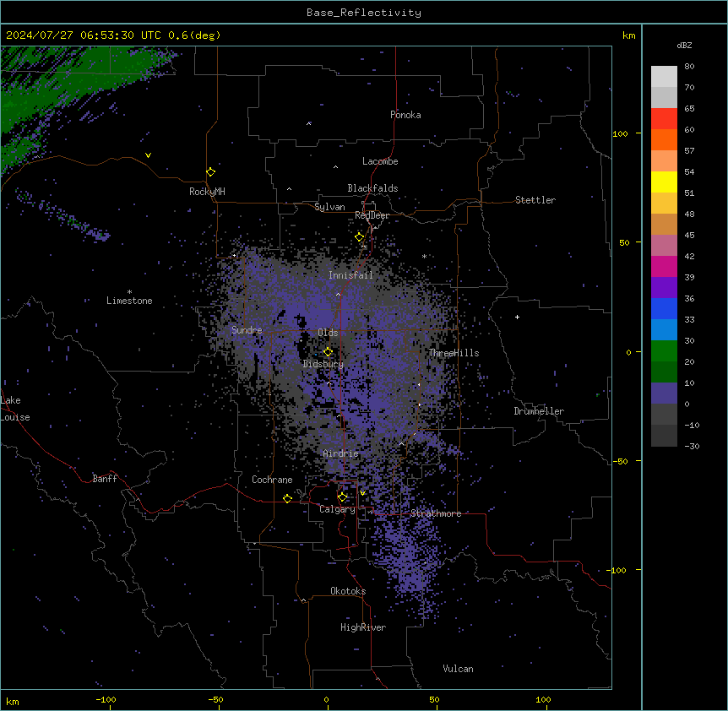728x711 pixels.
Task: Click the Cochrane label
Action: pos(272,480)
